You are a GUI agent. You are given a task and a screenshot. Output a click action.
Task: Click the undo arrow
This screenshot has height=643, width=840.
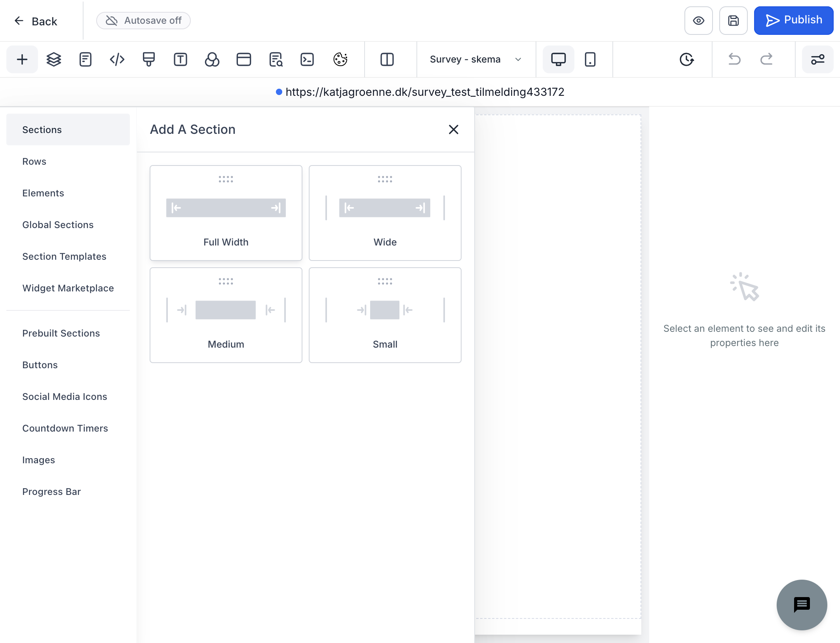pos(735,59)
